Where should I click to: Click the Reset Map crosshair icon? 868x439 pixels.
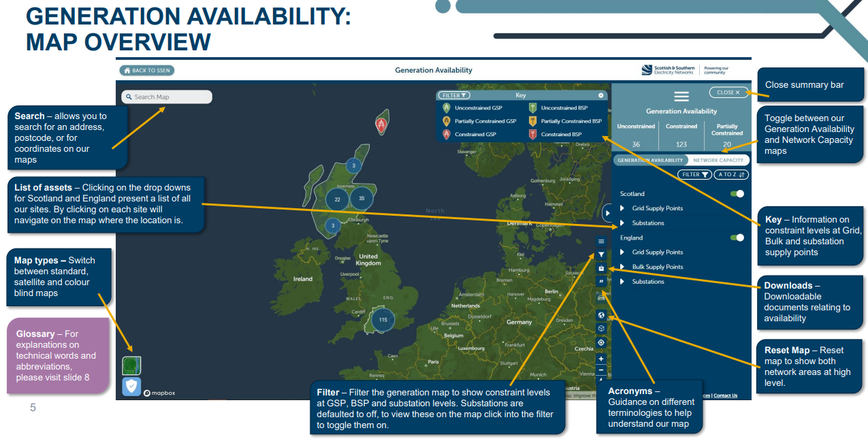600,343
